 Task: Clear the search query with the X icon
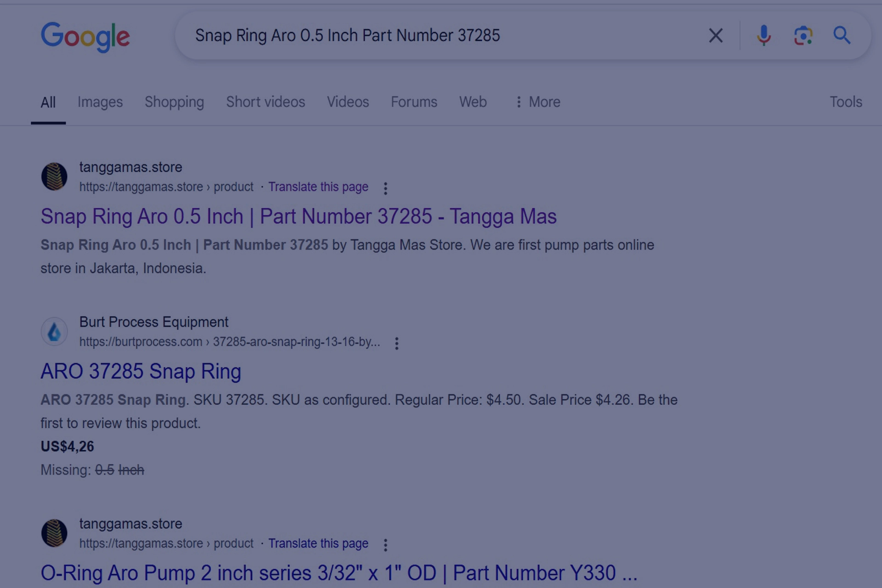(715, 35)
